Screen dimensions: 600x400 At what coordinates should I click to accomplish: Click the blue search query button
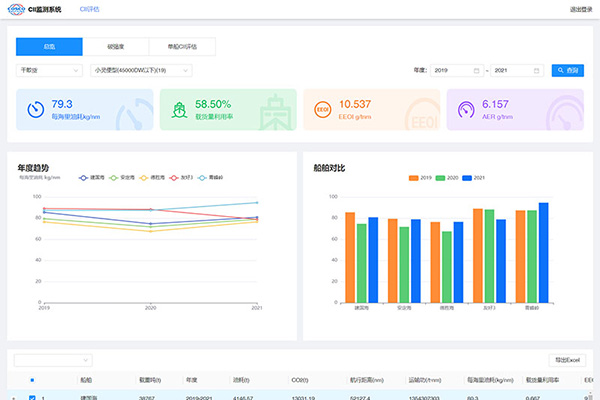567,70
